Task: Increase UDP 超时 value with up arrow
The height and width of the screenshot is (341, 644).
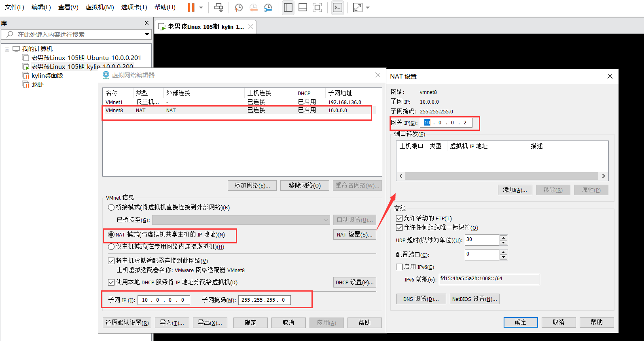Action: pos(503,238)
